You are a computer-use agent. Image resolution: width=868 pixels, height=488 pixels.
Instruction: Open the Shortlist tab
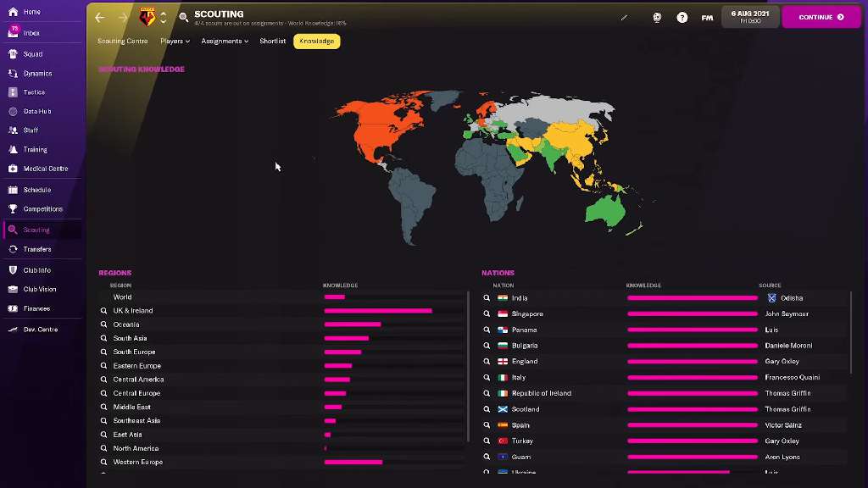pyautogui.click(x=272, y=42)
